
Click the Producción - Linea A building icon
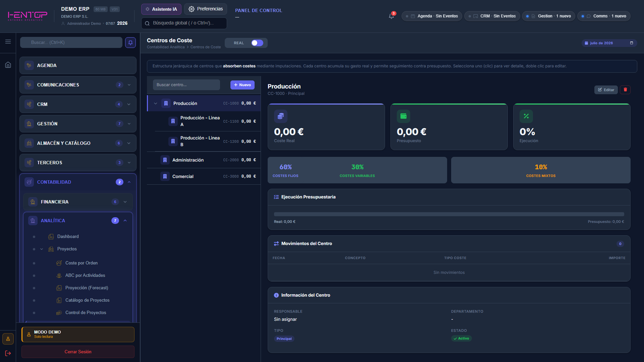tap(173, 121)
